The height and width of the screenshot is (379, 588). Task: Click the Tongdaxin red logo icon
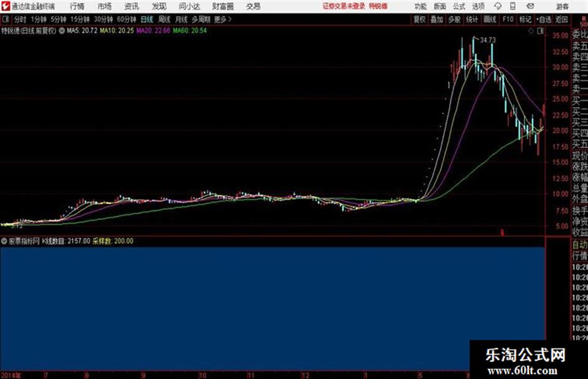coord(6,6)
